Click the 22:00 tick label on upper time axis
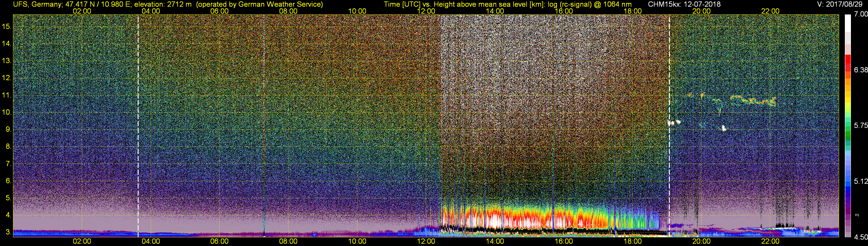The width and height of the screenshot is (868, 246). (x=770, y=11)
